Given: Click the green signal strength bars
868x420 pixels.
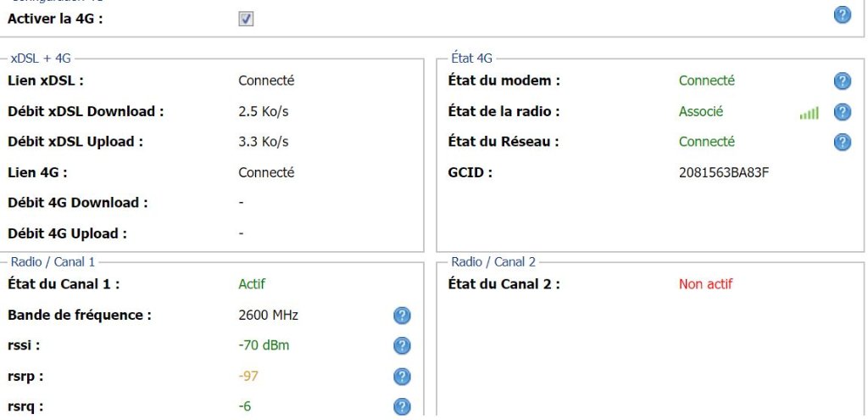Looking at the screenshot, I should click(x=809, y=113).
